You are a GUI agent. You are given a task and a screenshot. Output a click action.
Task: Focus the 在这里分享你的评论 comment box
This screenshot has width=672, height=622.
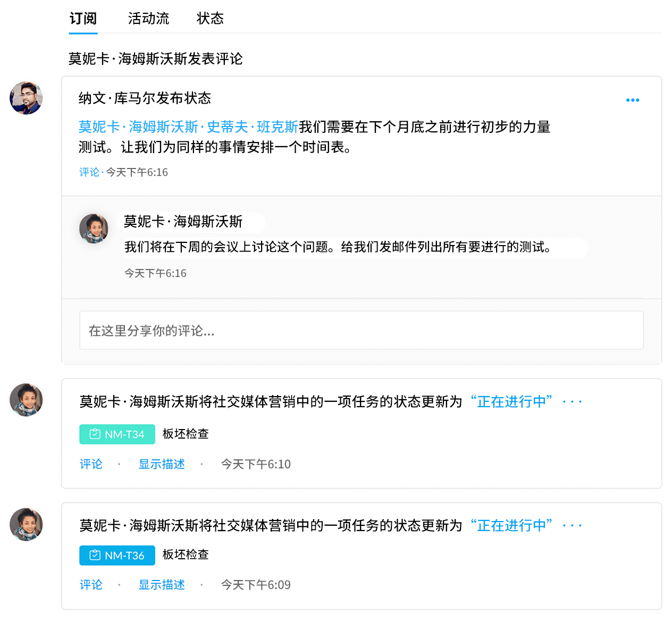[362, 330]
